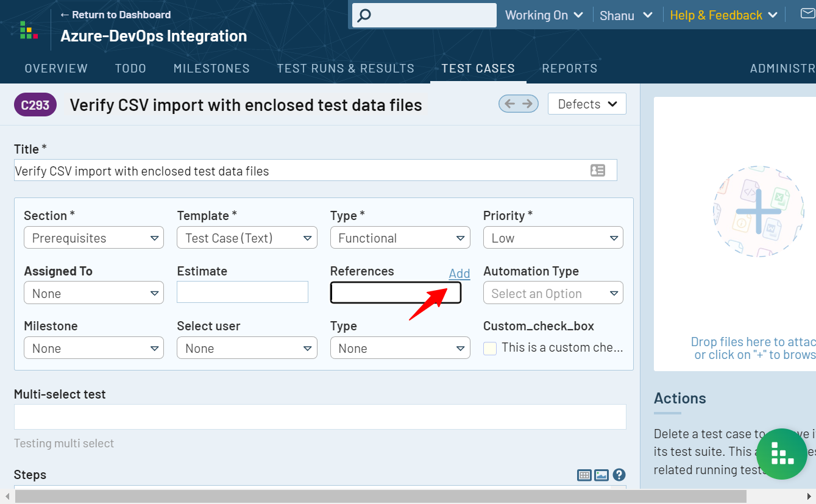Screen dimensions: 816x504
Task: Click the search magnifier icon
Action: tap(364, 15)
